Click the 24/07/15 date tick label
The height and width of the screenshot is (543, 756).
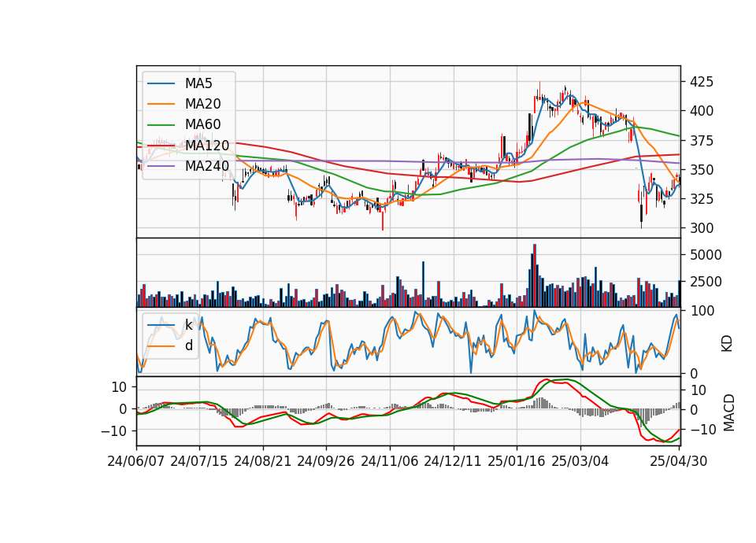point(199,461)
